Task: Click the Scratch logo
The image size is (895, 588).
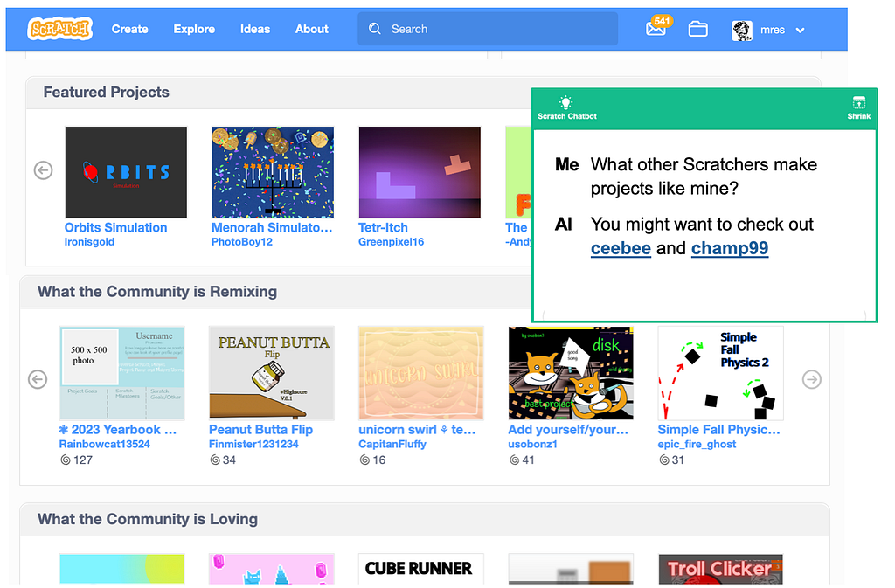Action: [59, 29]
